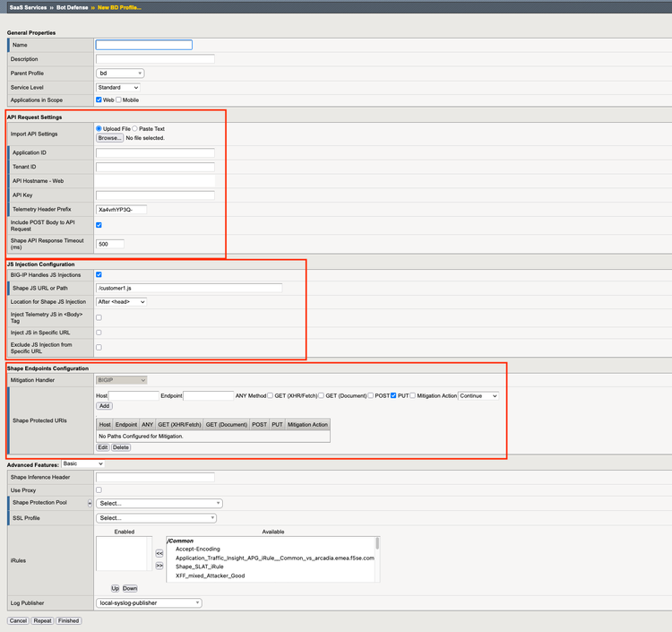Click the Finished button

point(68,620)
